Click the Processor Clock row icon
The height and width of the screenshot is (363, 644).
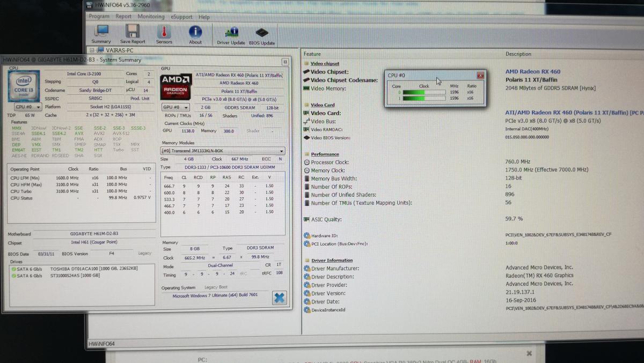[x=306, y=162]
